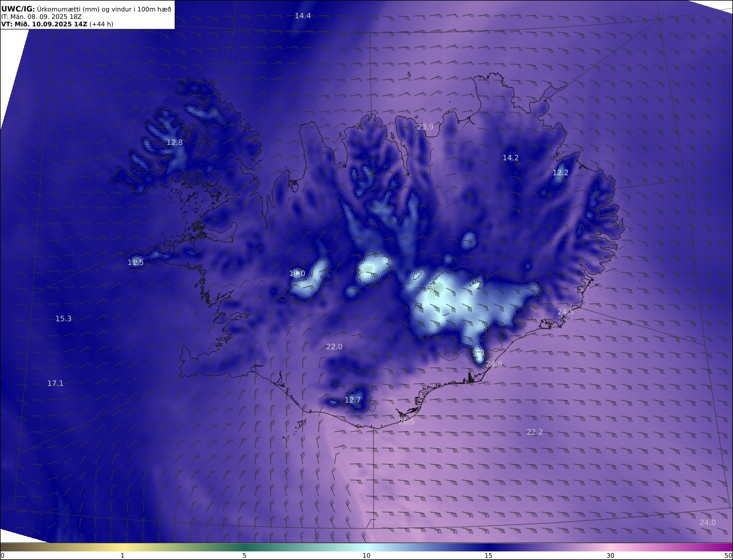This screenshot has width=733, height=560.
Task: Click the 22.0 value label on the map
Action: tap(334, 346)
